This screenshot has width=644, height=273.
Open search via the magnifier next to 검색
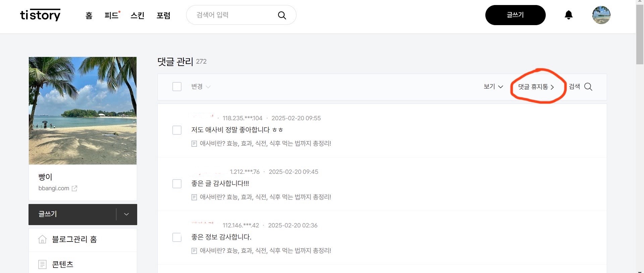click(x=588, y=87)
